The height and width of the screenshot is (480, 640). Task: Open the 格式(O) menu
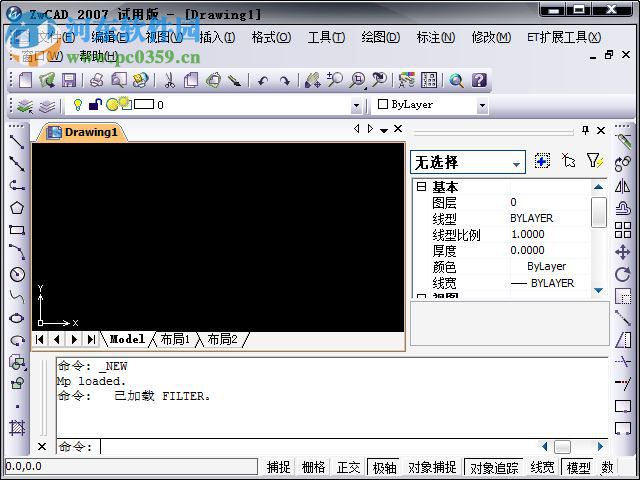tap(271, 38)
